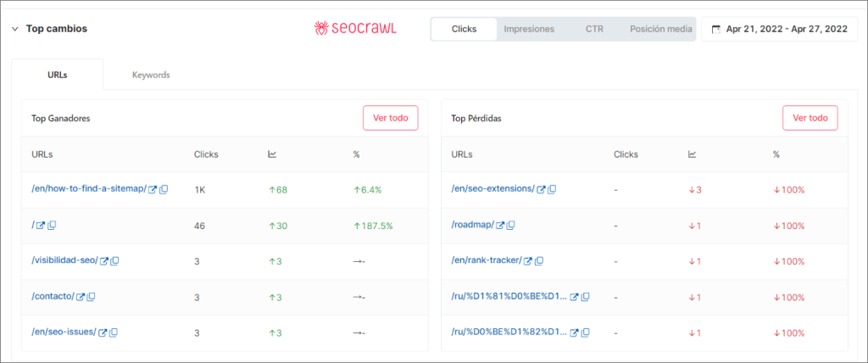868x363 pixels.
Task: Switch metric toggle to Clicks
Action: [464, 29]
